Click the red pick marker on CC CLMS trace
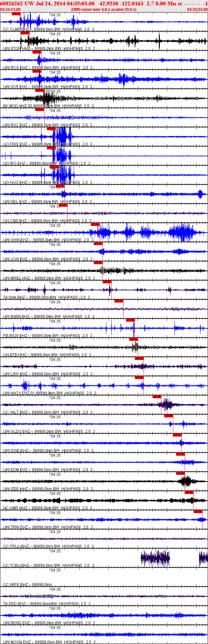This screenshot has height=644, width=208. click(16, 14)
